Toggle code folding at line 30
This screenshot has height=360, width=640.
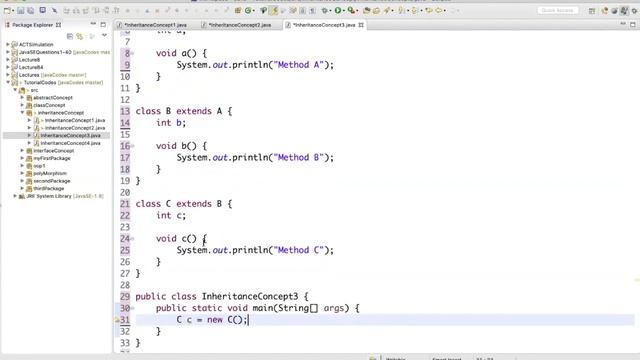[x=133, y=308]
